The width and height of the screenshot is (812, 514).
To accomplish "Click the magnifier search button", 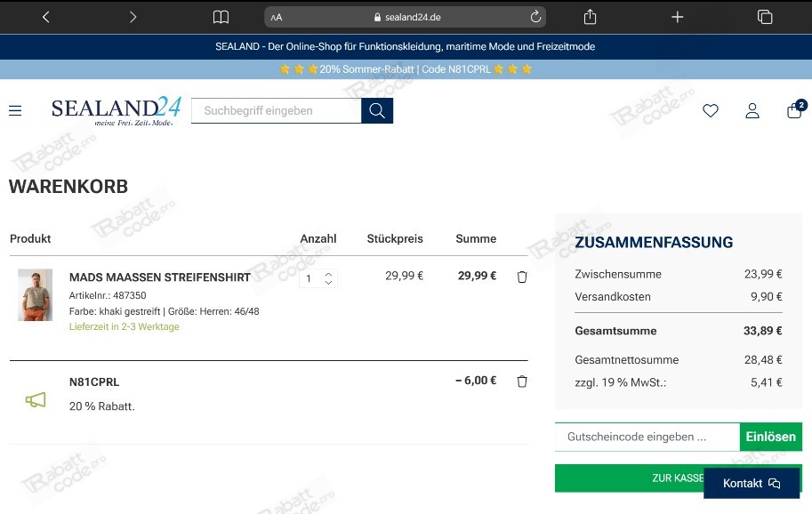I will (377, 111).
